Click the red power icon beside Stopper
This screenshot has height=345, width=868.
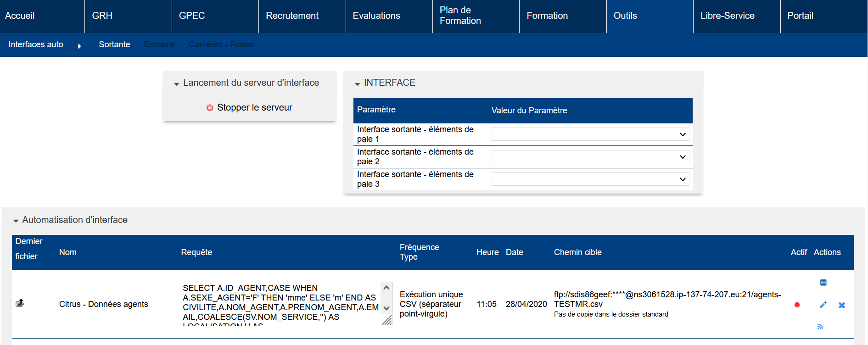pyautogui.click(x=210, y=107)
